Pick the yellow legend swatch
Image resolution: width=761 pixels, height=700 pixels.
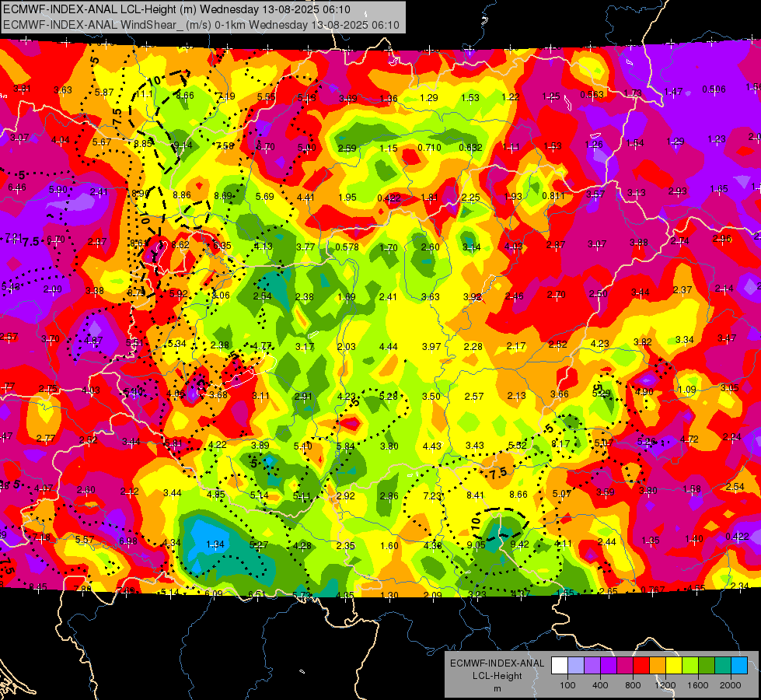[674, 666]
